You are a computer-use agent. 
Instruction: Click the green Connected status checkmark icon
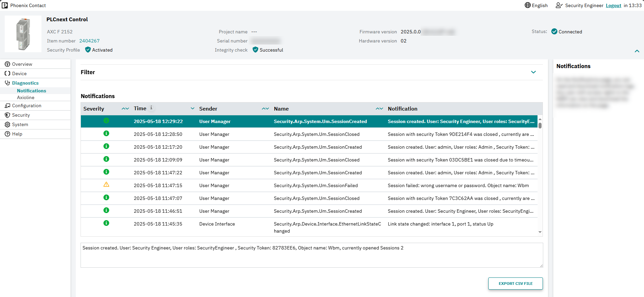(x=554, y=31)
